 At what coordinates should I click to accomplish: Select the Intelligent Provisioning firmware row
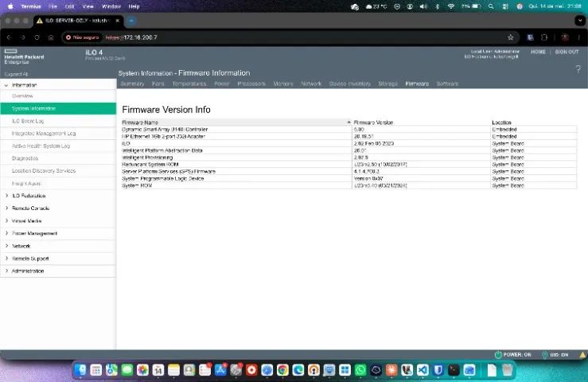point(349,158)
